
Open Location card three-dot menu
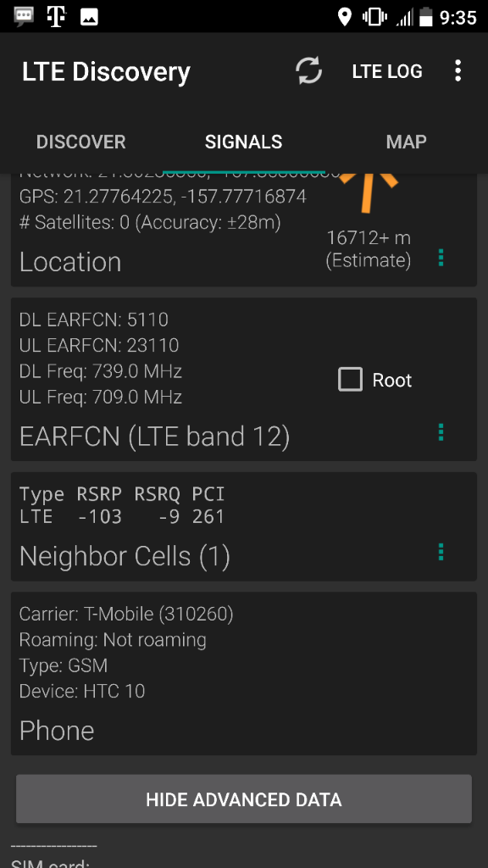click(x=441, y=258)
